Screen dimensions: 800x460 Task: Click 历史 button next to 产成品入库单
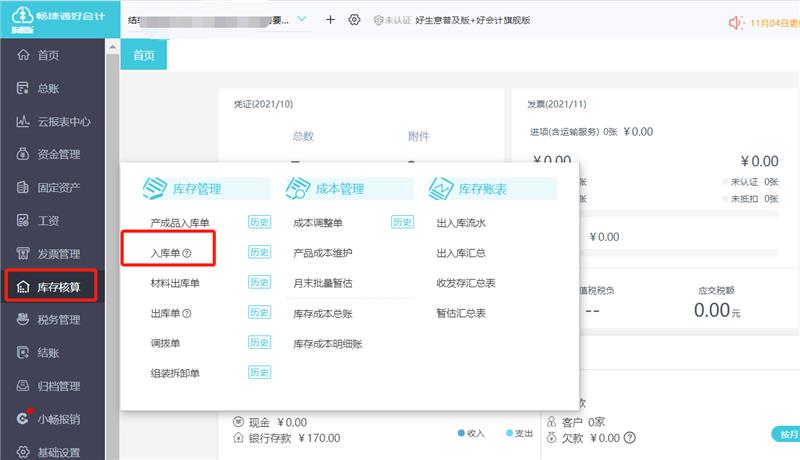[259, 223]
